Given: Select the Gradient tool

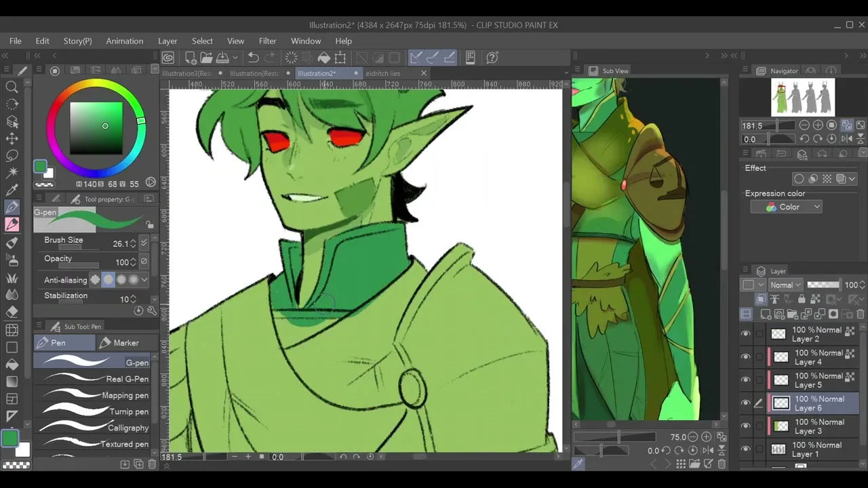Looking at the screenshot, I should click(12, 382).
